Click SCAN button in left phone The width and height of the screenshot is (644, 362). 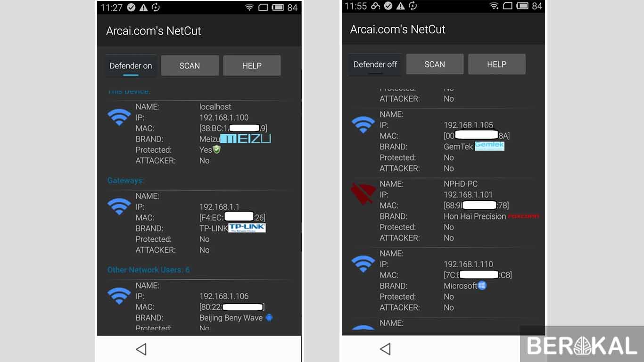click(190, 66)
